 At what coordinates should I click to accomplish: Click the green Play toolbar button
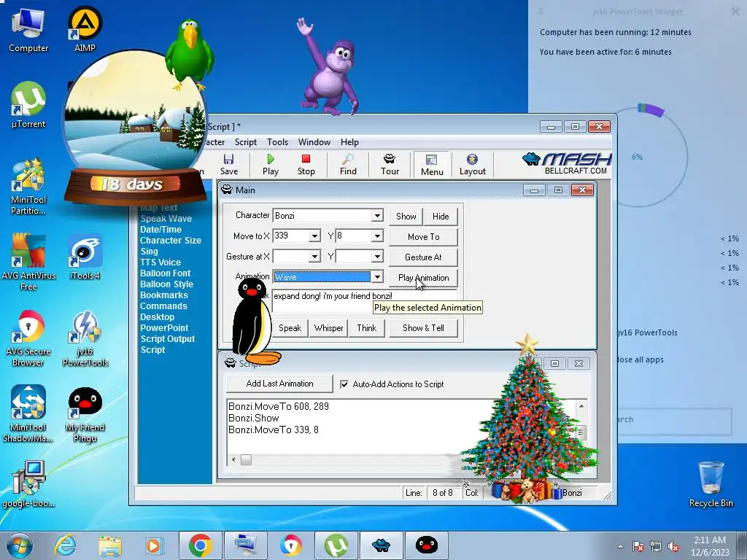[x=271, y=164]
